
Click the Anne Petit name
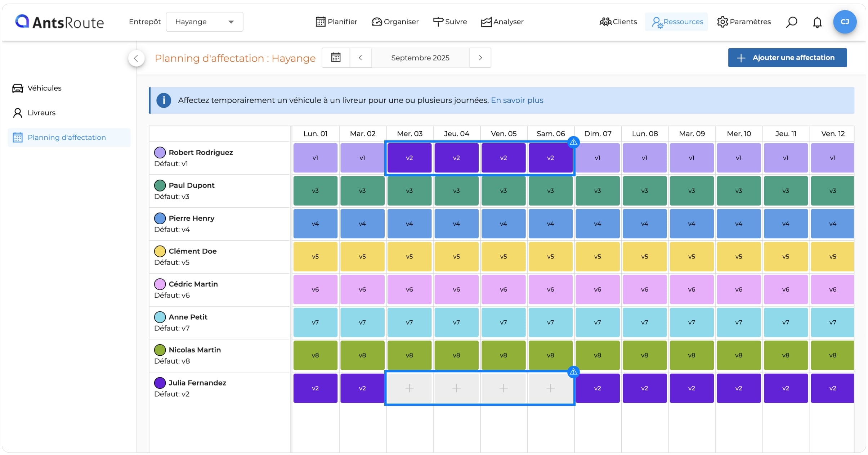pyautogui.click(x=188, y=317)
